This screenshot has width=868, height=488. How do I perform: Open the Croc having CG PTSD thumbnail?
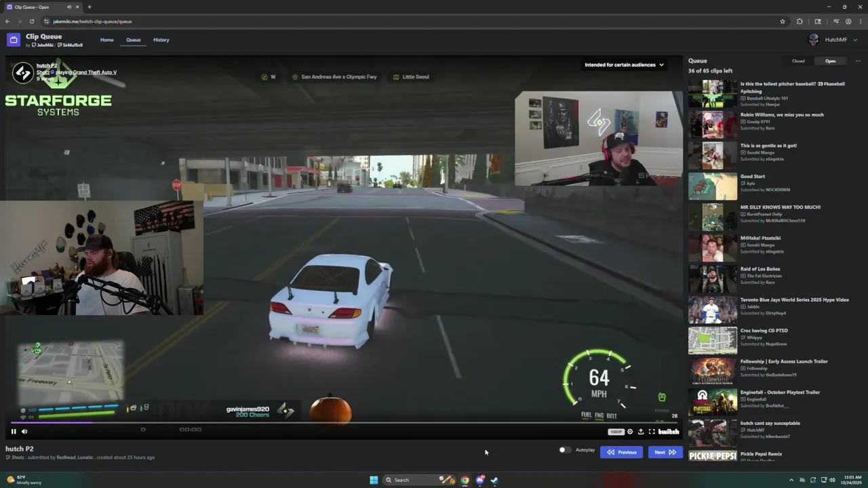pyautogui.click(x=713, y=341)
